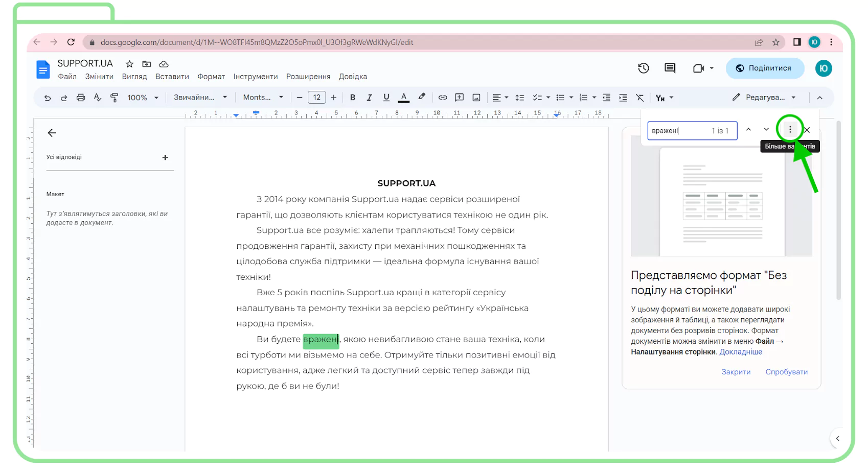Click the font size field showing 12
Screen dimensions: 868x474
pyautogui.click(x=317, y=98)
